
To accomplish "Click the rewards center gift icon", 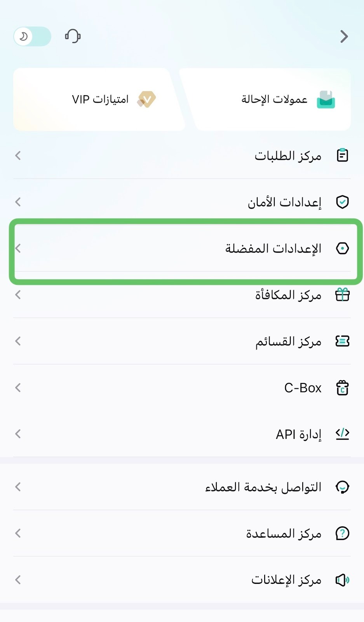I will pyautogui.click(x=342, y=295).
